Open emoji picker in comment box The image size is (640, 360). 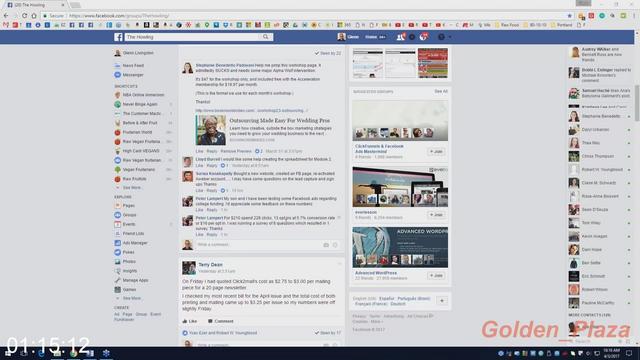click(335, 245)
